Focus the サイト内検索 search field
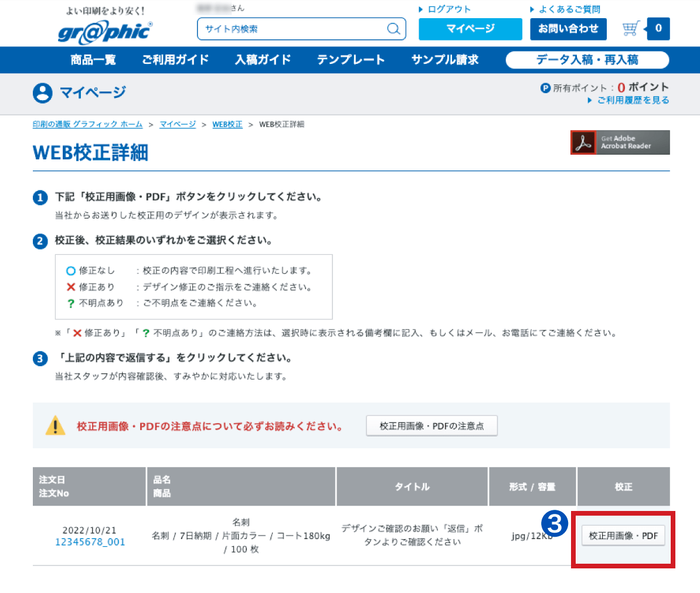Image resolution: width=700 pixels, height=593 pixels. point(293,29)
